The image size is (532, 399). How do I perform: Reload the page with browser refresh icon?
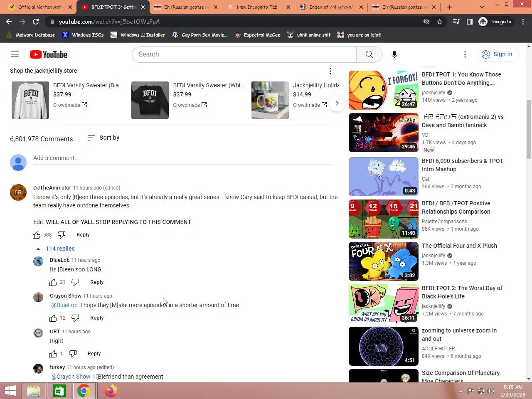36,22
